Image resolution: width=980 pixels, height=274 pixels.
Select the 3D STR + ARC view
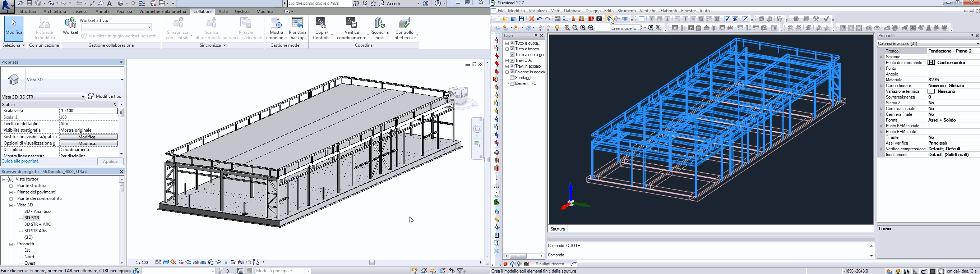[x=37, y=224]
